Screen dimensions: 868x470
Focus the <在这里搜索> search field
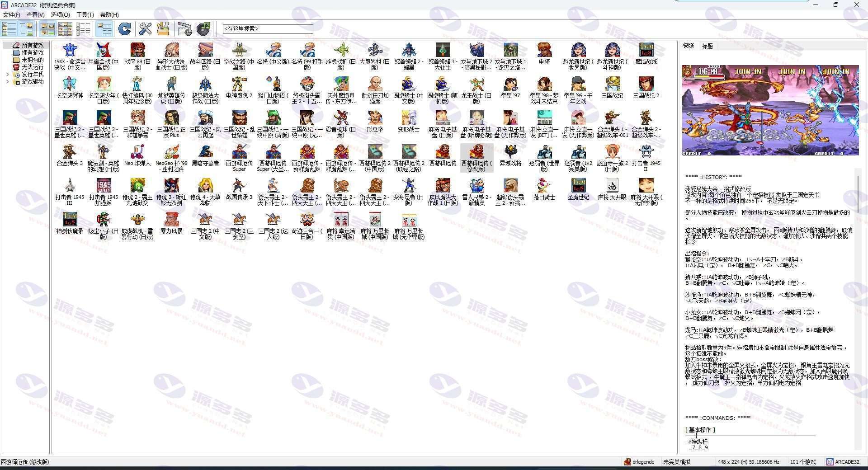(268, 28)
